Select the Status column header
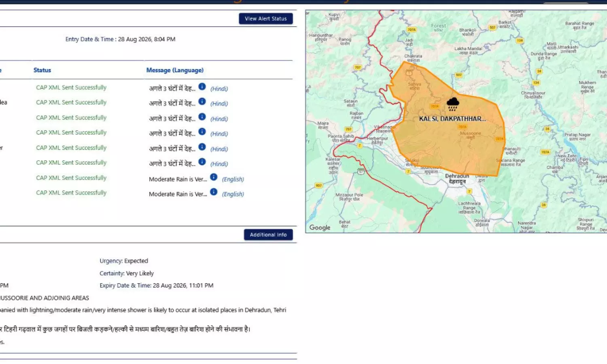The height and width of the screenshot is (364, 607). tap(42, 70)
